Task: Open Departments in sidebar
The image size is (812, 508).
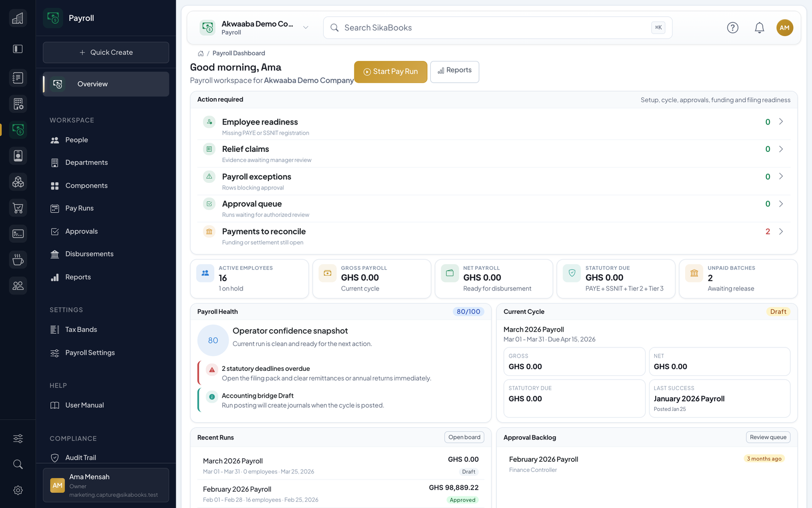Action: (x=106, y=163)
